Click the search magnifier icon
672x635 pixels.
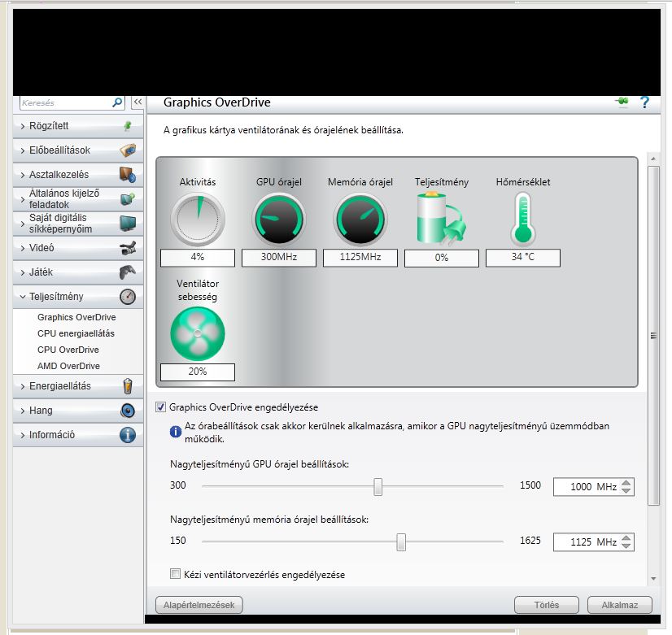click(117, 102)
